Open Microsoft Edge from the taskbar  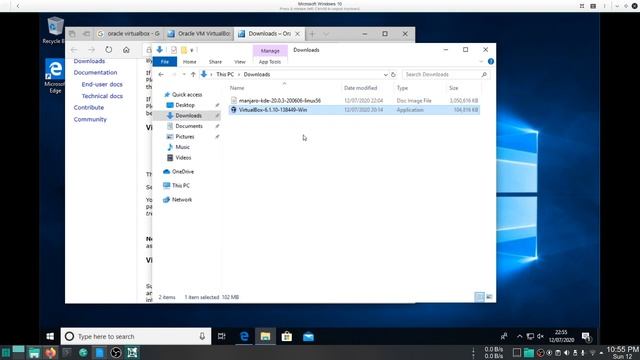244,336
